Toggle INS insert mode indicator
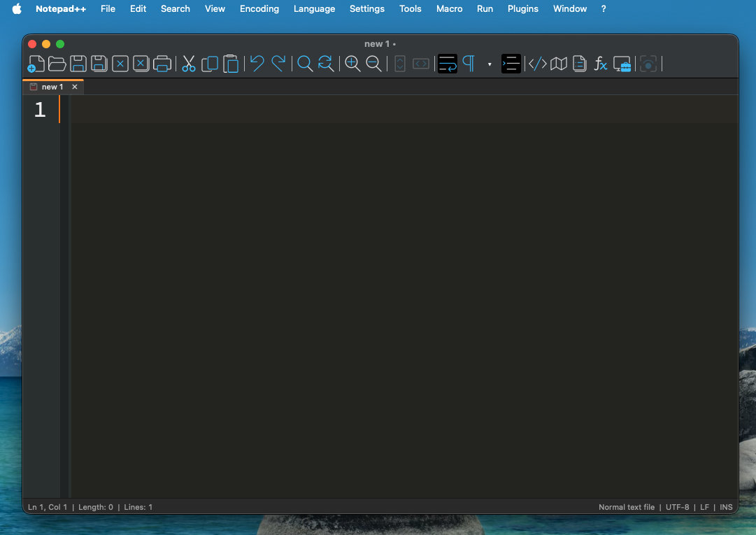This screenshot has height=535, width=756. coord(726,507)
